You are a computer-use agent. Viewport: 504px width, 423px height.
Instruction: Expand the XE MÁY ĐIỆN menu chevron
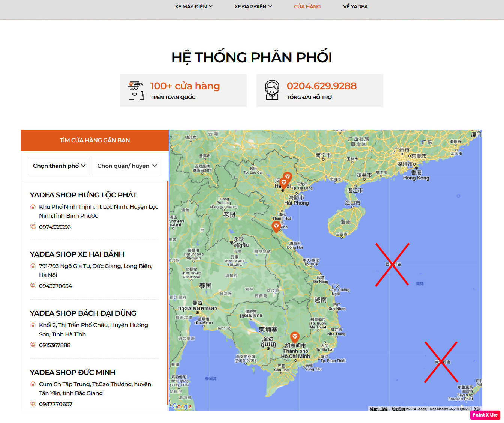click(x=211, y=6)
